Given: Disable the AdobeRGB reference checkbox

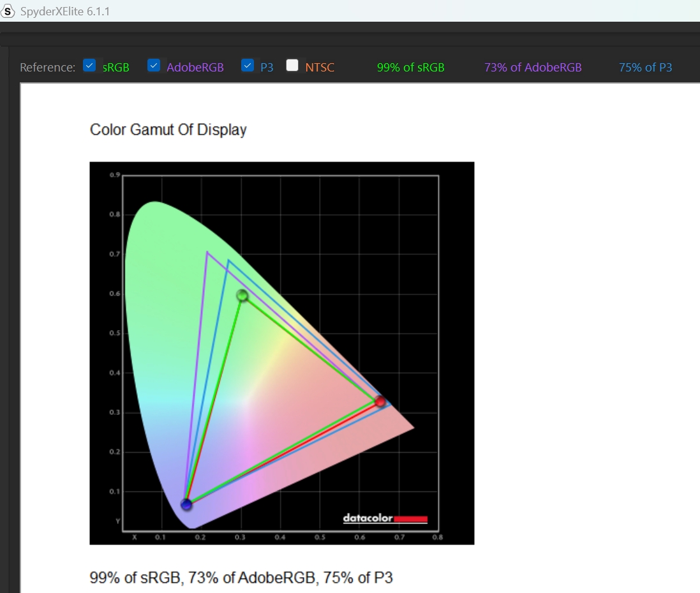Looking at the screenshot, I should (154, 66).
